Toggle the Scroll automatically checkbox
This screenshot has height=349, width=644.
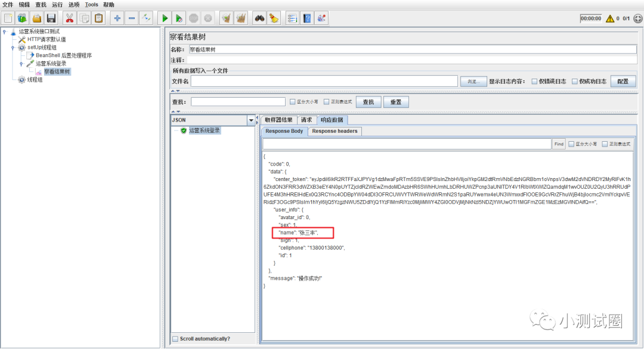[x=175, y=339]
